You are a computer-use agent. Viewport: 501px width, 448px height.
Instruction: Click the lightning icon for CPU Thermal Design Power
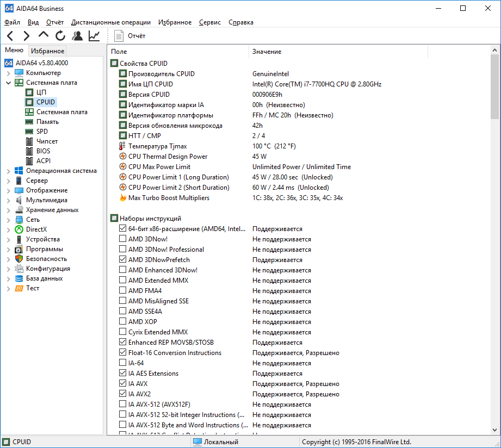click(x=123, y=157)
